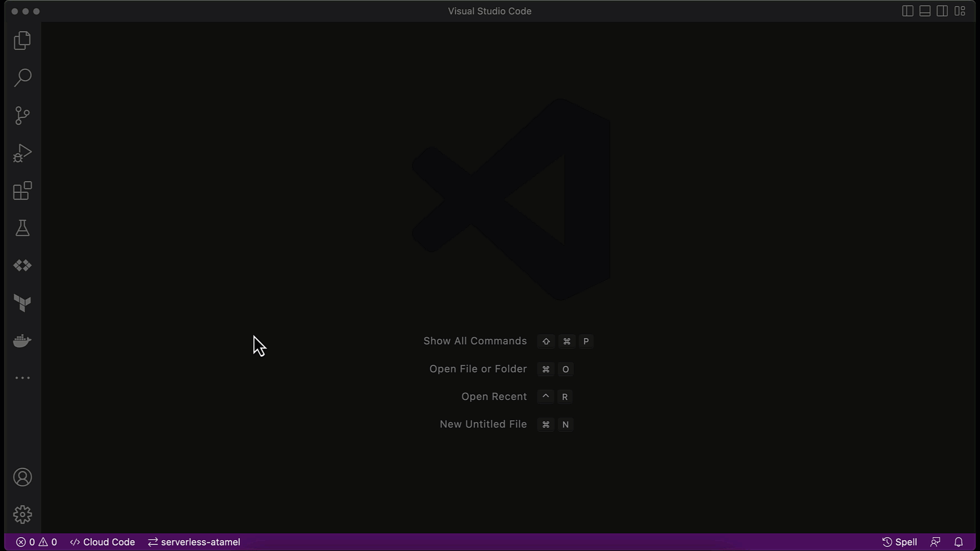Image resolution: width=980 pixels, height=551 pixels.
Task: Open the Search view
Action: pos(22,78)
